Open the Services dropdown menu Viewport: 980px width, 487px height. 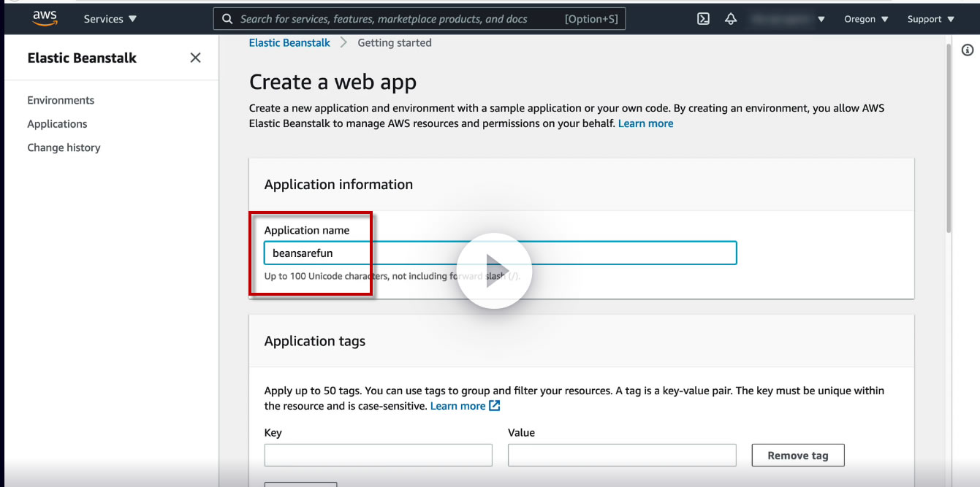pos(110,19)
